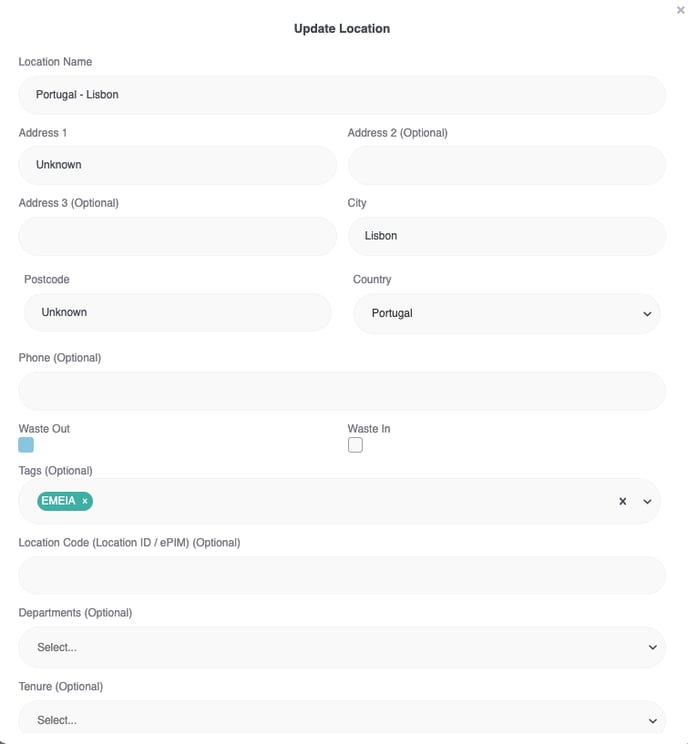Screen dimensions: 688x744
Task: Edit the Postcode field
Action: click(x=177, y=312)
